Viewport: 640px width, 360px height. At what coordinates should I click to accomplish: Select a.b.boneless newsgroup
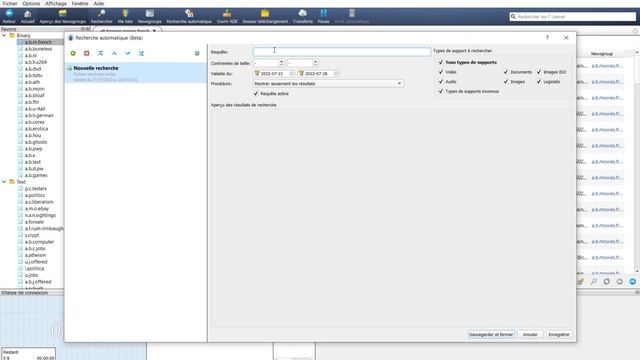pyautogui.click(x=38, y=49)
